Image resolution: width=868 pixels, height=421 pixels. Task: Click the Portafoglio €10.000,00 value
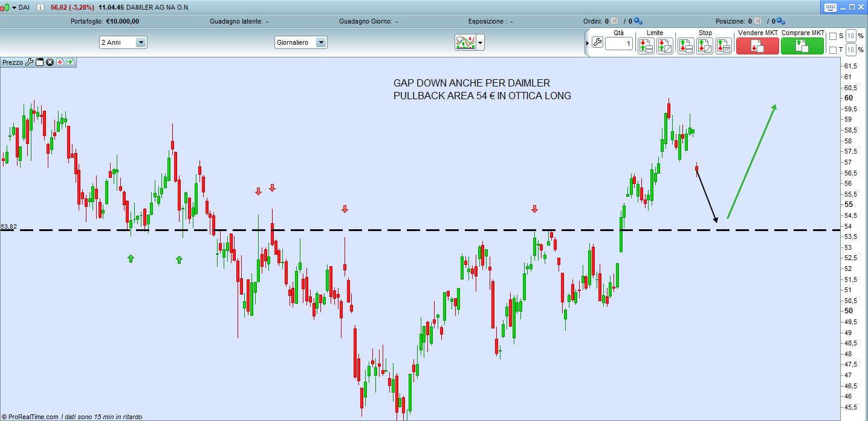tap(123, 21)
